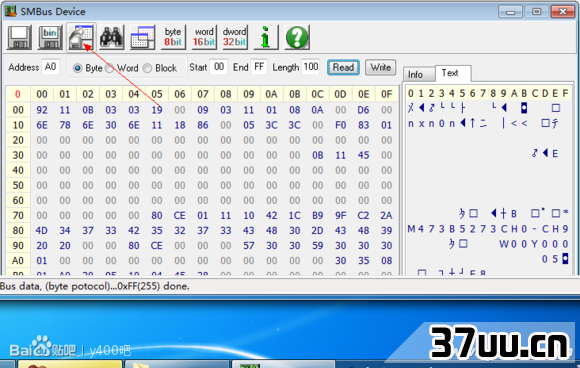The width and height of the screenshot is (580, 368).
Task: Click the W00Y000 text in Text pane
Action: (534, 244)
